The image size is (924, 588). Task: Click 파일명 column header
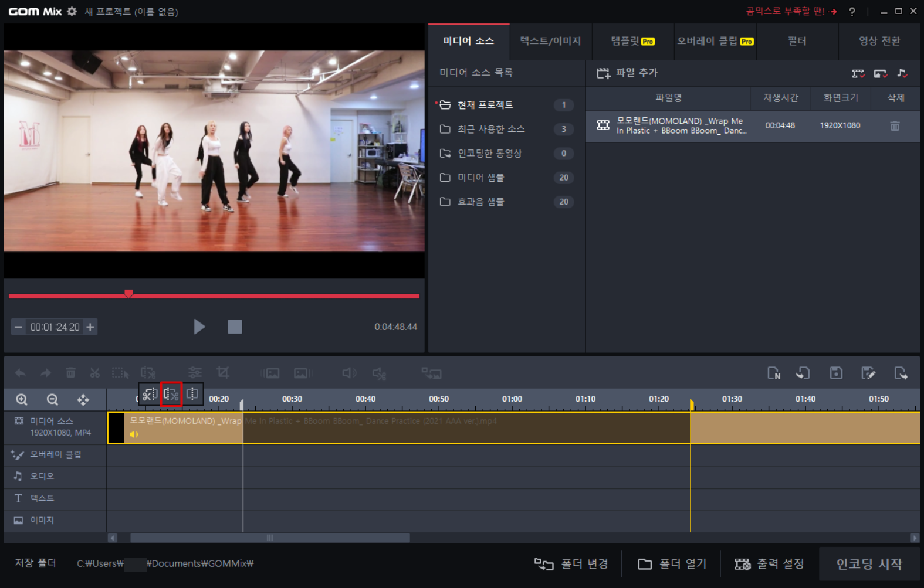point(668,98)
